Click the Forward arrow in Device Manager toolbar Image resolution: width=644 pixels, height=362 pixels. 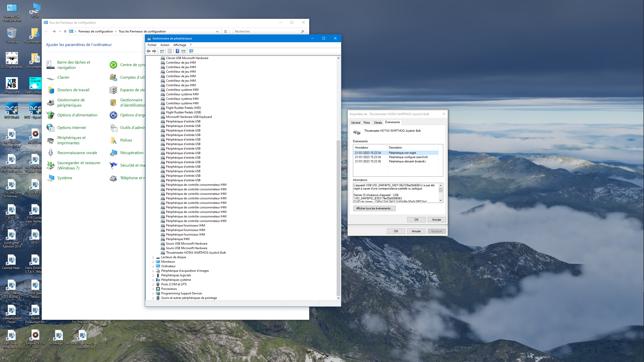[154, 51]
